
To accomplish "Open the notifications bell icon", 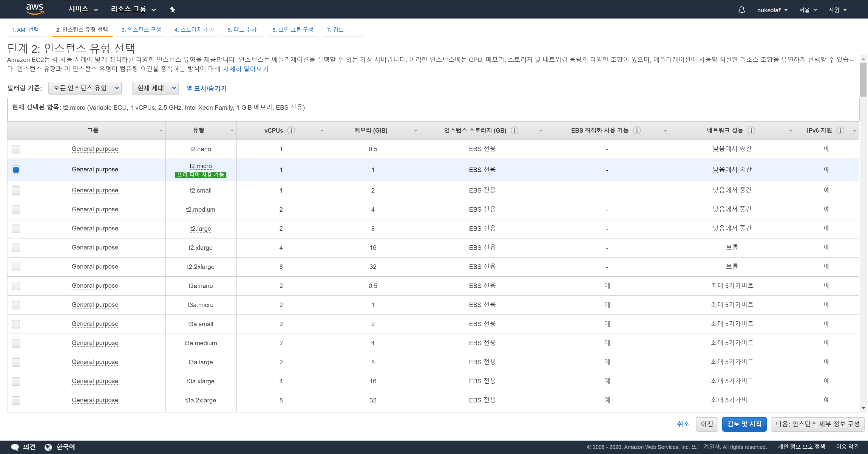I will 741,10.
